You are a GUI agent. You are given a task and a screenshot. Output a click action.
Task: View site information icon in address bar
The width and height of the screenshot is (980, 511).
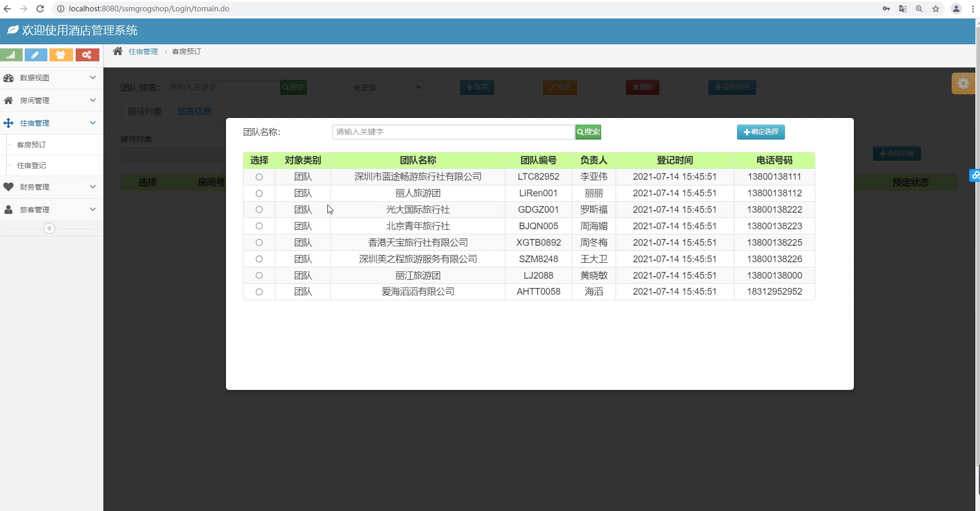click(60, 9)
